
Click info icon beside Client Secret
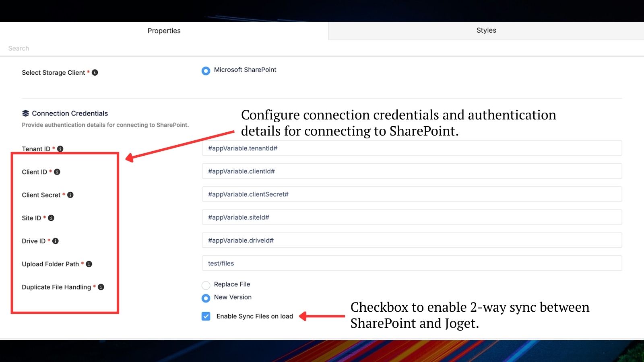(70, 195)
